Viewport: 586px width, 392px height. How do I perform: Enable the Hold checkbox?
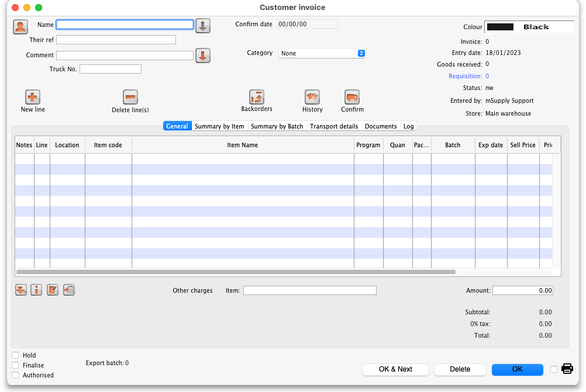(15, 355)
